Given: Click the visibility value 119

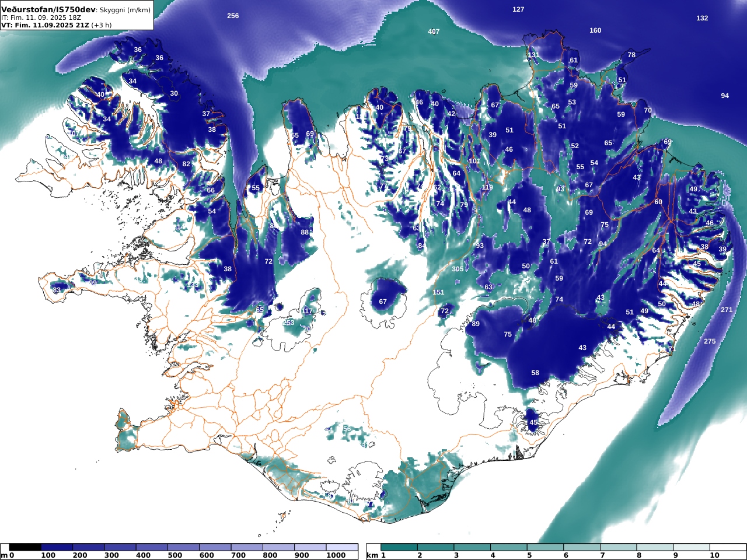Looking at the screenshot, I should [x=487, y=187].
